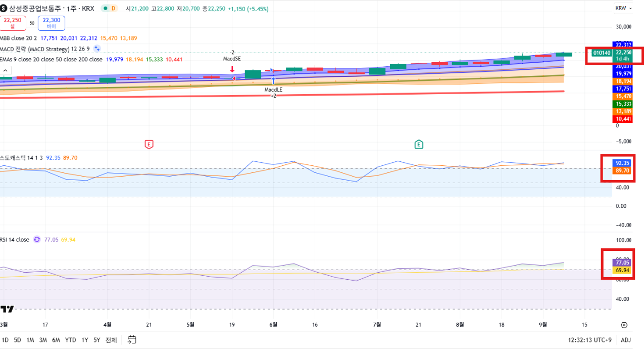The width and height of the screenshot is (644, 349).
Task: Set the time range to 1Y
Action: (84, 340)
